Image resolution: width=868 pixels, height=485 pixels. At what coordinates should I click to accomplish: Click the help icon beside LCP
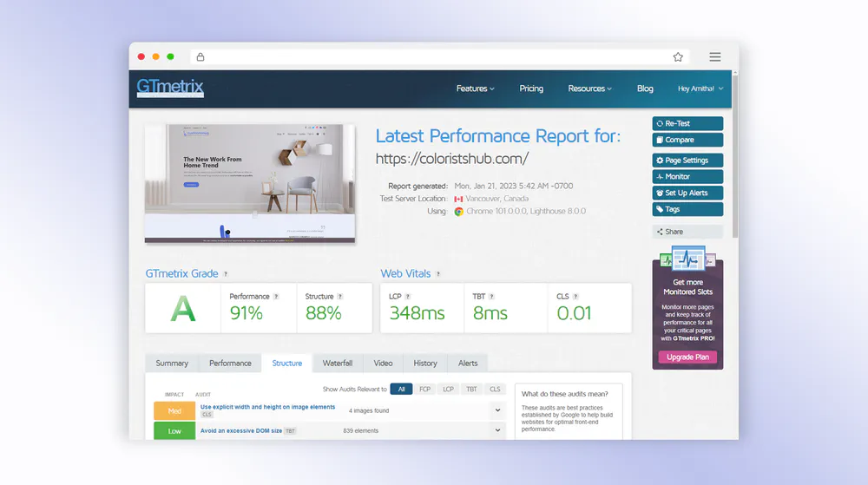[408, 297]
